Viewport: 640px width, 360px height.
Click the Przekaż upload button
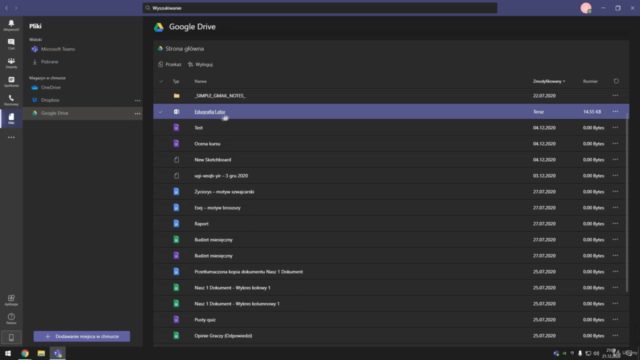(170, 64)
